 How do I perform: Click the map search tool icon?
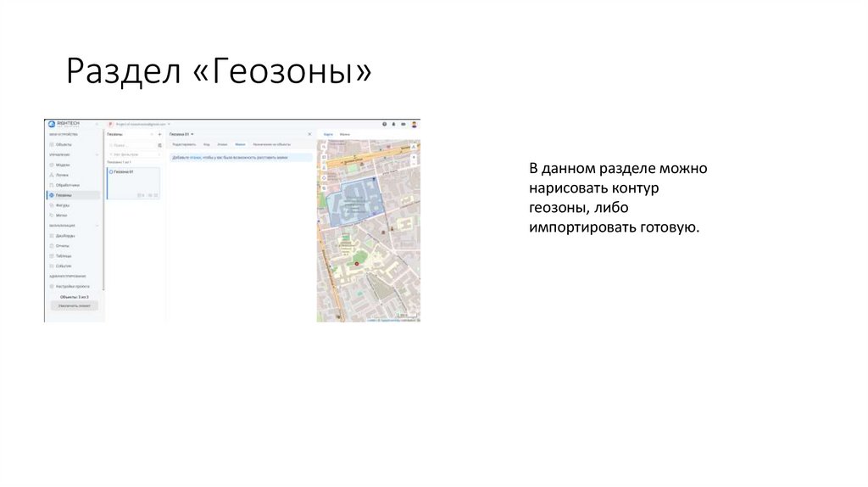[x=325, y=147]
